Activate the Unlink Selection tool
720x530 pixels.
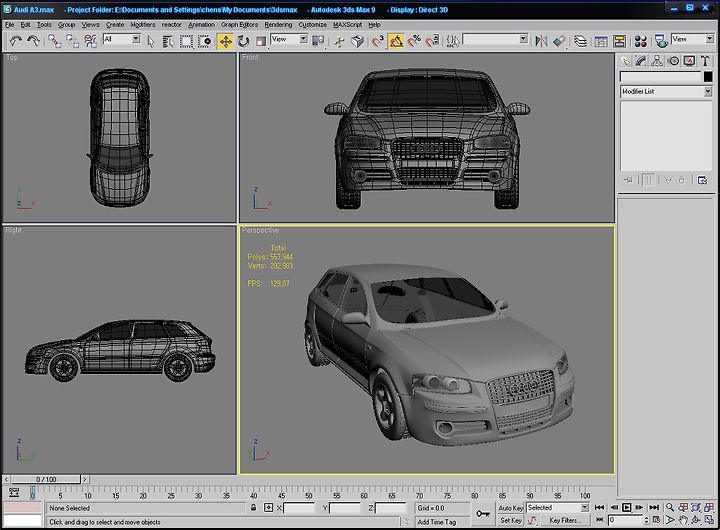[73, 41]
